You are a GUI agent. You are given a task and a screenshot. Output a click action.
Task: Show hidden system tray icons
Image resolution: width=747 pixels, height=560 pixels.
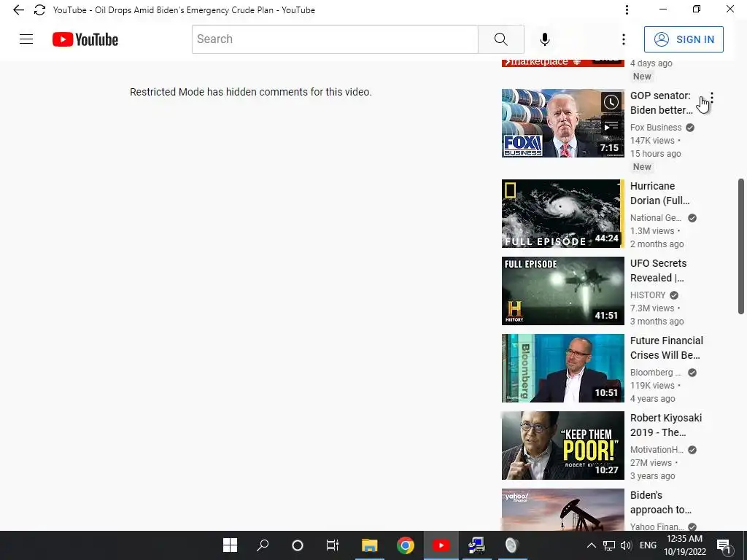(x=591, y=545)
